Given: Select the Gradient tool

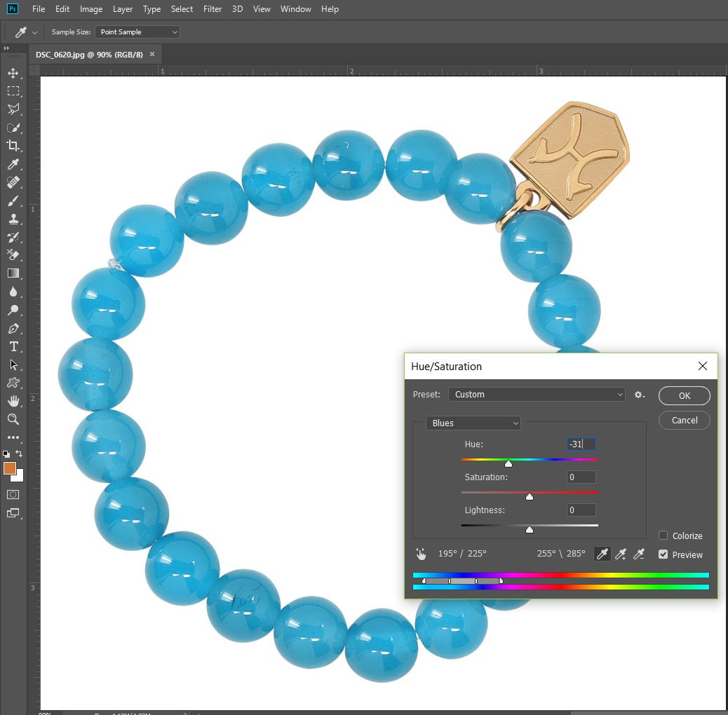Looking at the screenshot, I should click(13, 273).
